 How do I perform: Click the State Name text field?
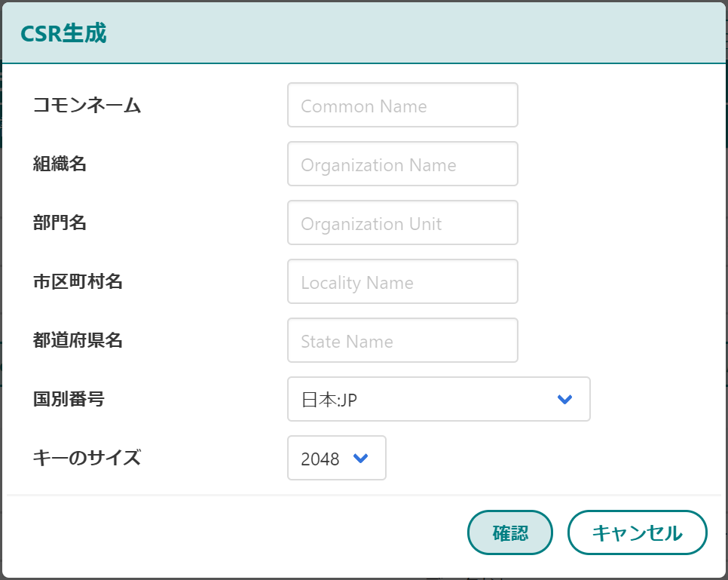[x=402, y=340]
